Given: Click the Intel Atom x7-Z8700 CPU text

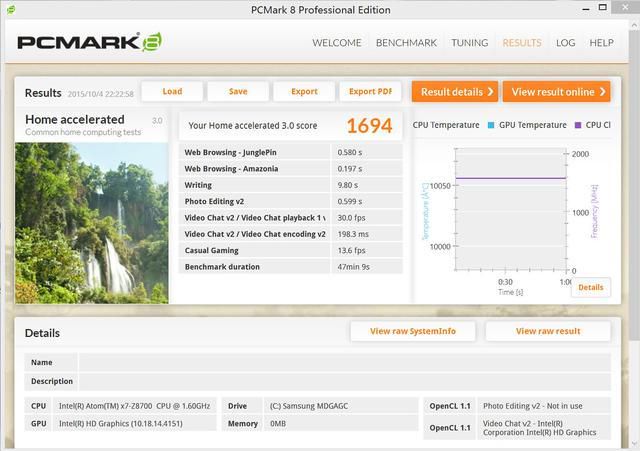Looking at the screenshot, I should 134,406.
